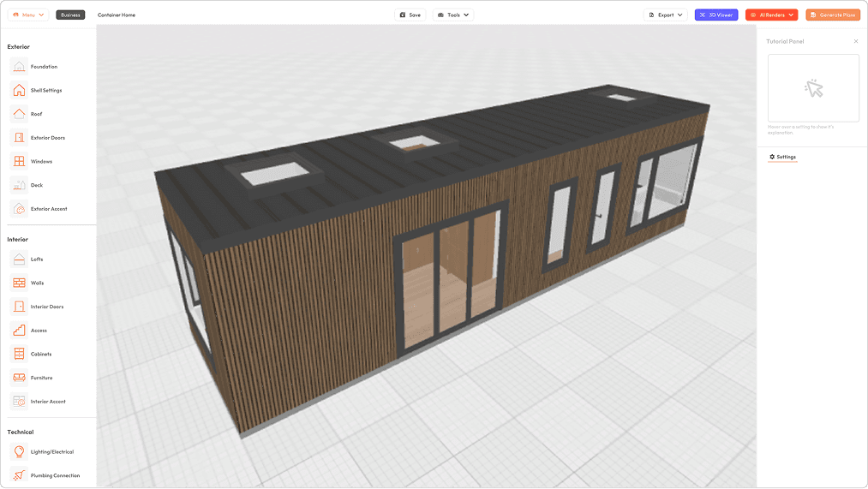Expand the Tools dropdown
Image resolution: width=868 pixels, height=489 pixels.
452,15
